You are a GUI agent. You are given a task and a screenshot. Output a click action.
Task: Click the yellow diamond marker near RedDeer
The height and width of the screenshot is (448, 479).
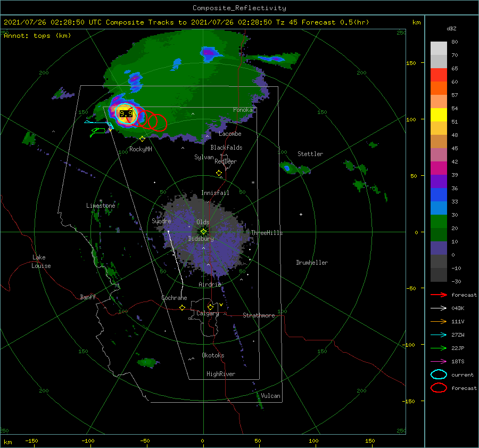click(x=219, y=173)
